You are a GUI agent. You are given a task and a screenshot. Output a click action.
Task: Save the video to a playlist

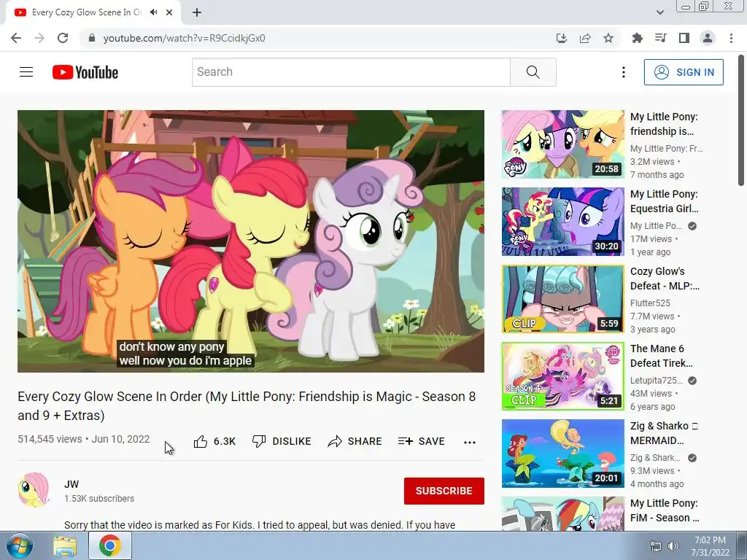pos(422,441)
